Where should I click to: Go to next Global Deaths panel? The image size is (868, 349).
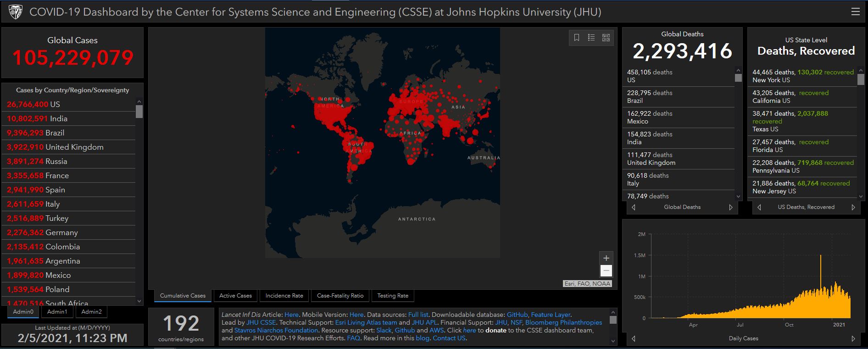(731, 207)
